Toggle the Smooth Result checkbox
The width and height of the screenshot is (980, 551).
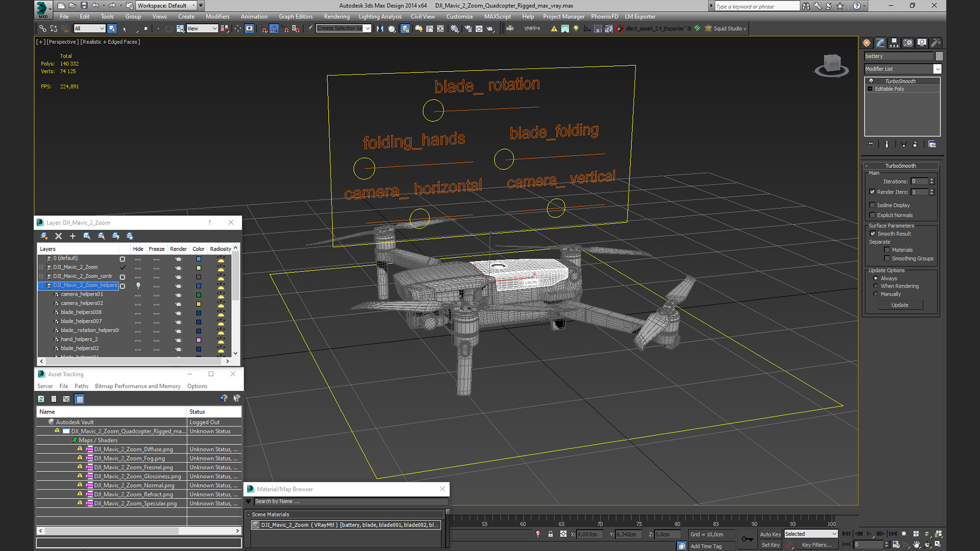click(873, 234)
